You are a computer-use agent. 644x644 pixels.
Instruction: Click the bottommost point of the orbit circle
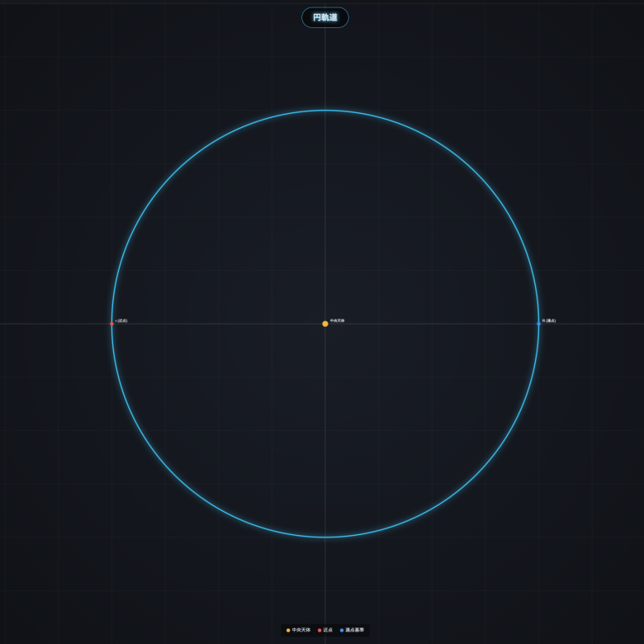pyautogui.click(x=325, y=537)
